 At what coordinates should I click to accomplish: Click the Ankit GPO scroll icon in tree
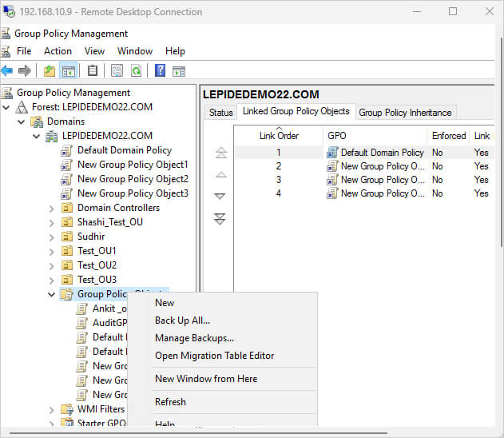82,309
